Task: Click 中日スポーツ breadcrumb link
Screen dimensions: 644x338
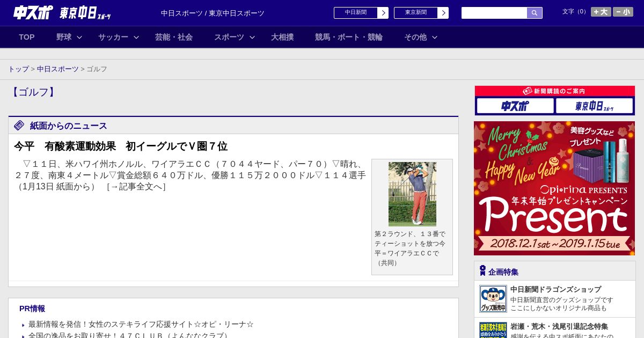Action: coord(58,69)
